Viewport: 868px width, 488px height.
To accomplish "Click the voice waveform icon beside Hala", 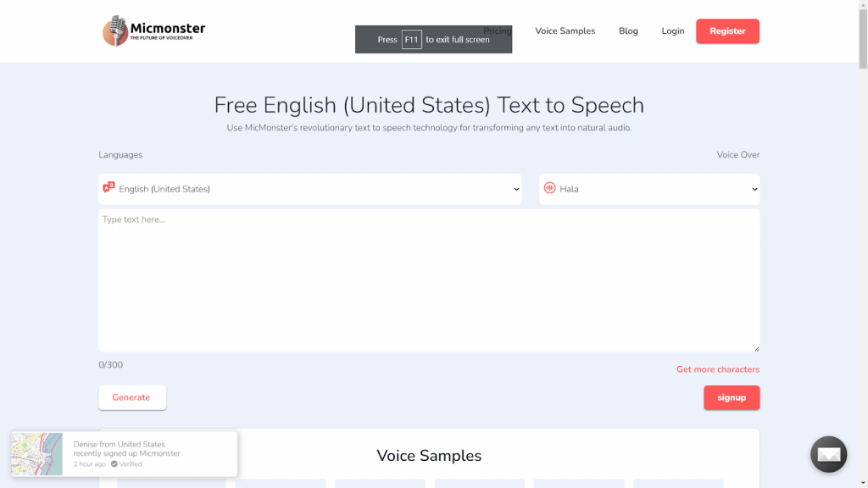I will coord(549,188).
